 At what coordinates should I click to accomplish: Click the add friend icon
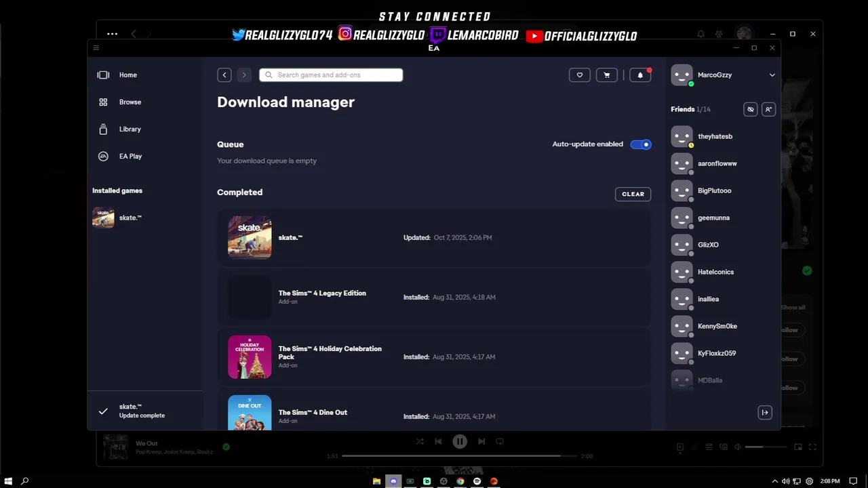(768, 109)
